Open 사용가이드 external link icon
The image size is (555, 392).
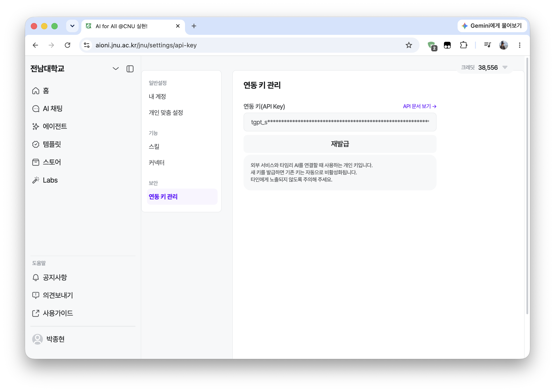click(36, 313)
